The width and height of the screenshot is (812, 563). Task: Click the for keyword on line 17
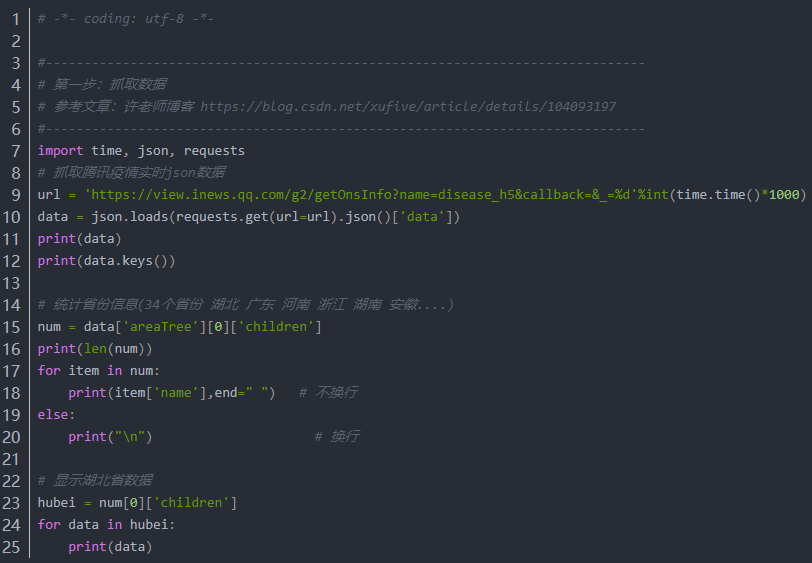(49, 371)
